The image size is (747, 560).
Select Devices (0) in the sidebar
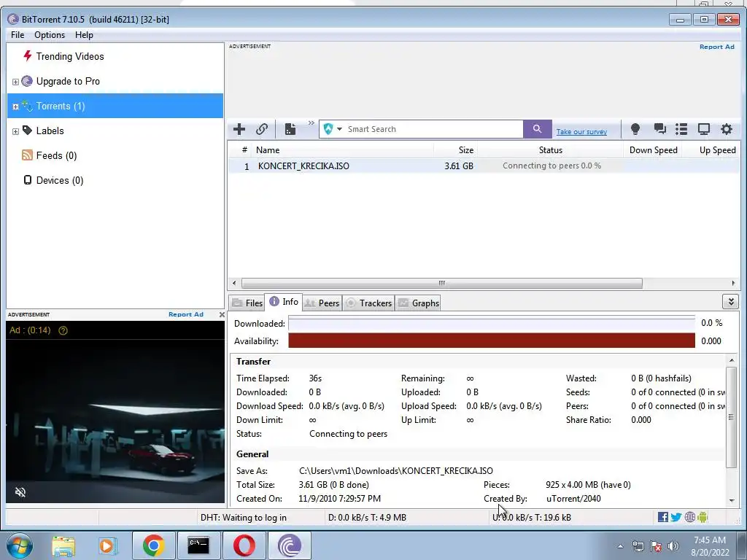(x=60, y=180)
